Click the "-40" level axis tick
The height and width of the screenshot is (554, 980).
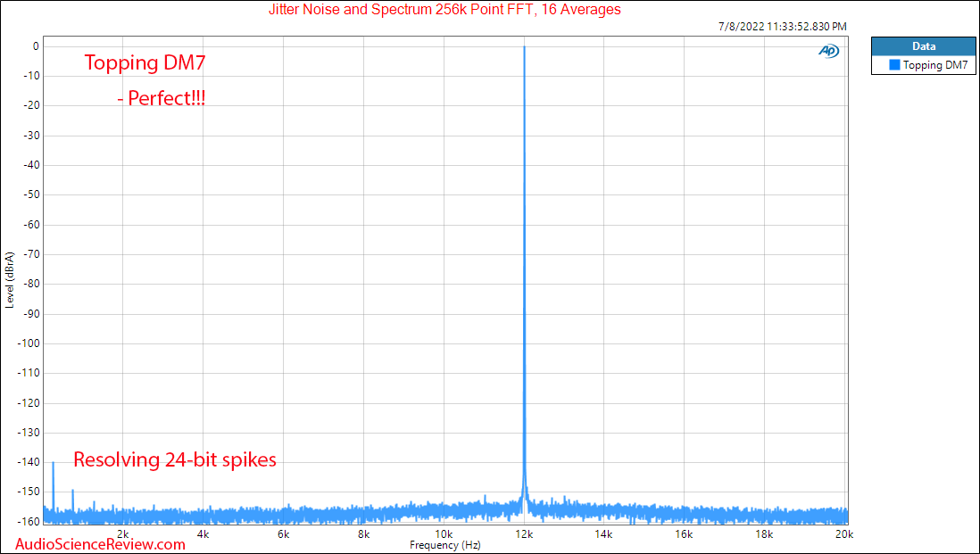coord(31,165)
